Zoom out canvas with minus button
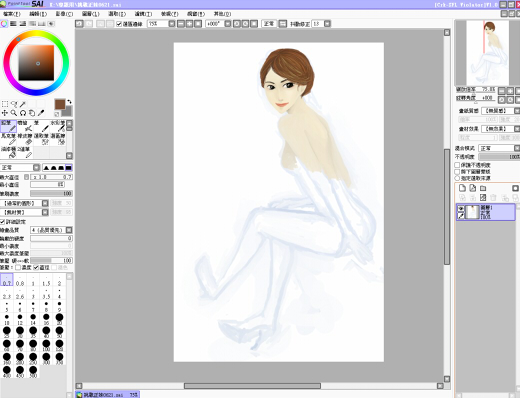 pos(181,24)
